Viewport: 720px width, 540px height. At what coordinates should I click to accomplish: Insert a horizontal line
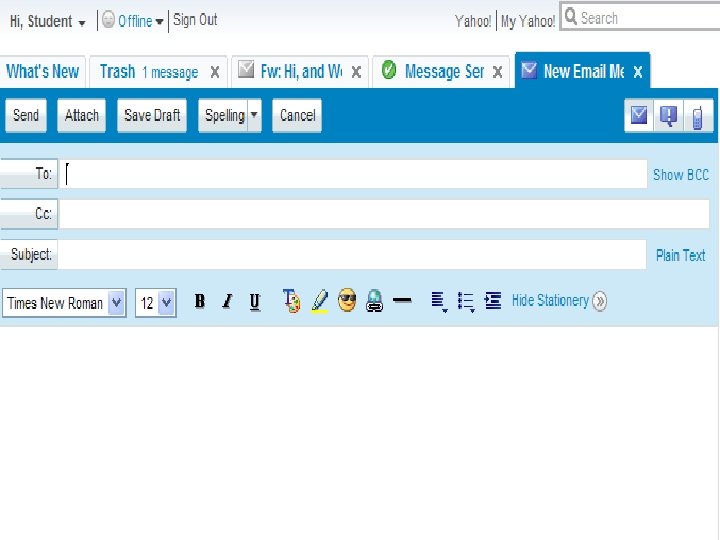coord(402,300)
